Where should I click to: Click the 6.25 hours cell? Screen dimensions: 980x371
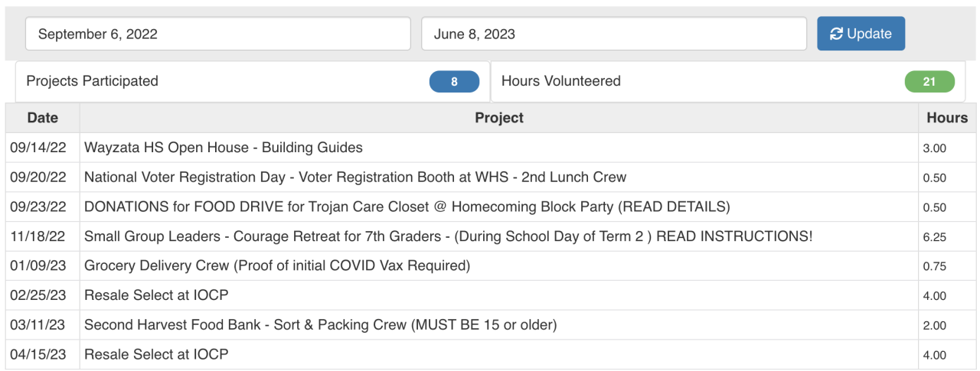coord(935,237)
